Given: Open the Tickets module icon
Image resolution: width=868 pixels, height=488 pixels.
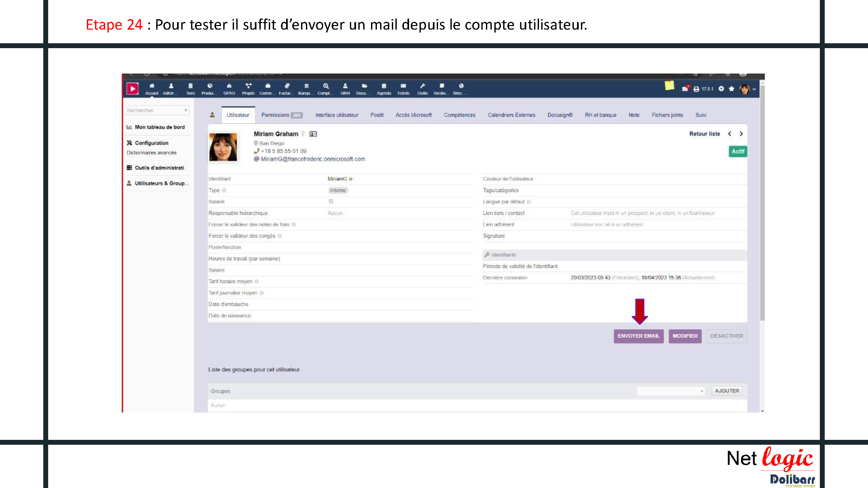Looking at the screenshot, I should point(403,86).
